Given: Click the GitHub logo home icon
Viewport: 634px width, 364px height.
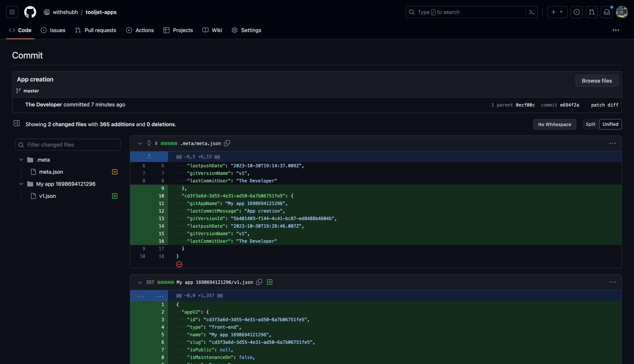Looking at the screenshot, I should pos(30,12).
